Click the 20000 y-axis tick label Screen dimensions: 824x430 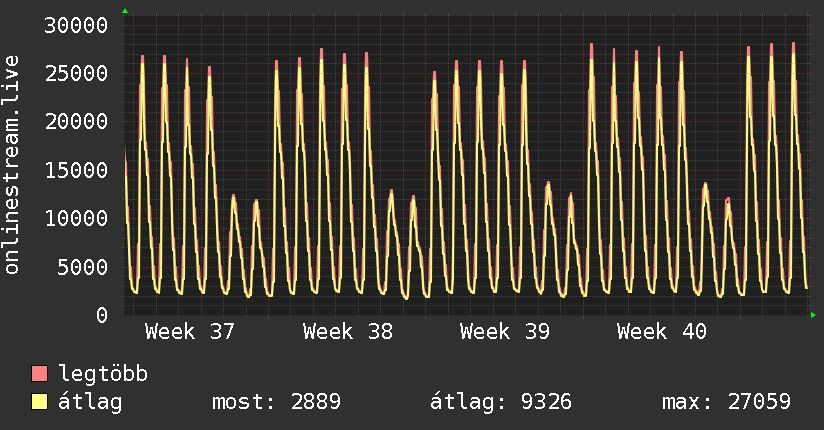pyautogui.click(x=76, y=122)
